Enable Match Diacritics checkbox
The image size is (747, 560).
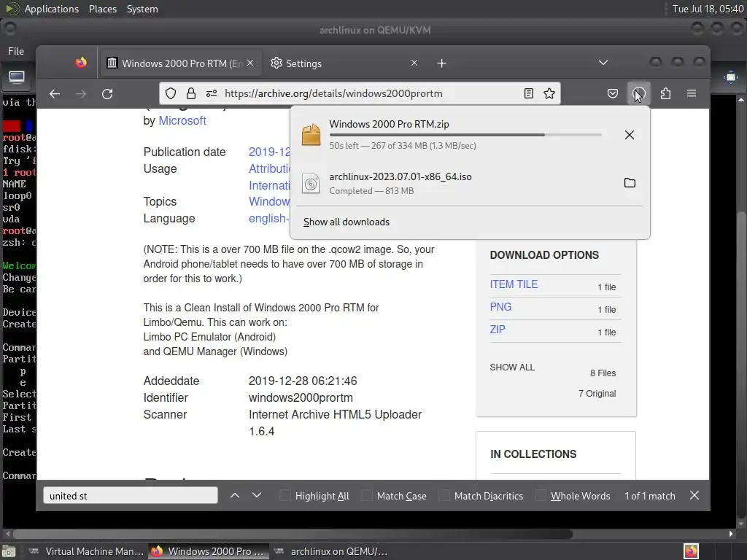(444, 496)
